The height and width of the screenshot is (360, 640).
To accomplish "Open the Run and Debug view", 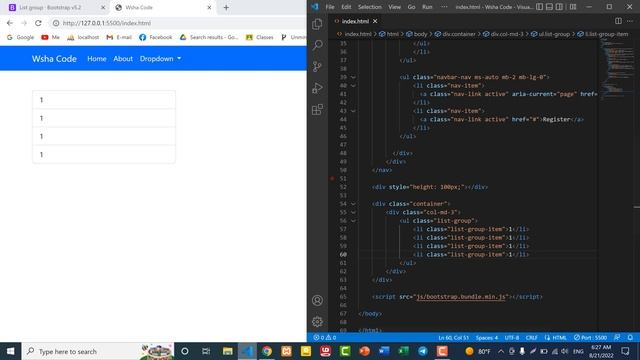I will [x=317, y=88].
